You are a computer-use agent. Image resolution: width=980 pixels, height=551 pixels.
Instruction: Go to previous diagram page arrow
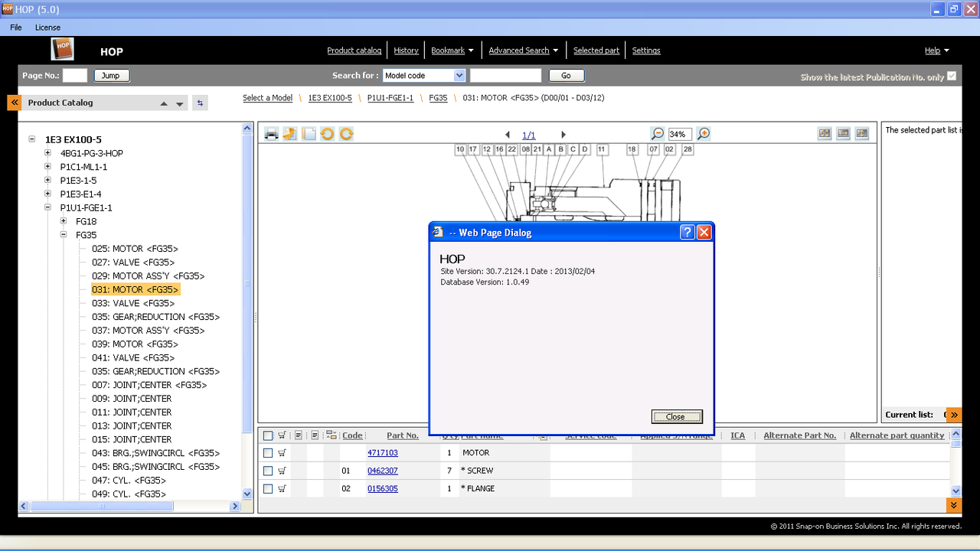pos(508,135)
